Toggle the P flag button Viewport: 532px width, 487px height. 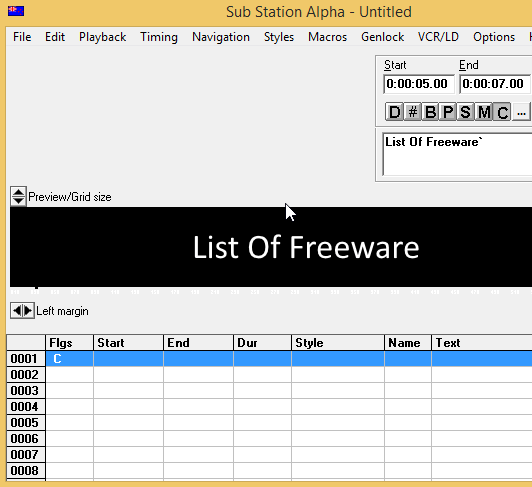click(x=448, y=112)
